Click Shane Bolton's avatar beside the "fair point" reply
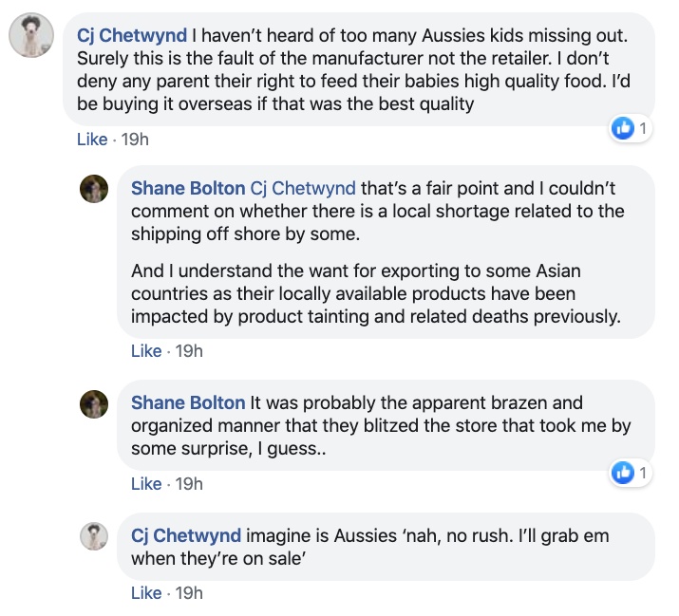This screenshot has width=679, height=616. [94, 189]
